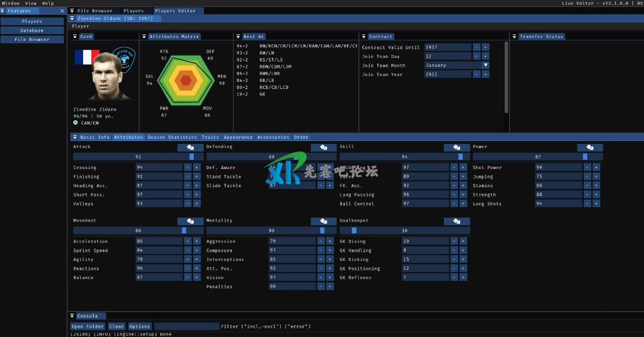Randomize Goalkeeper attributes with the dice icon
The width and height of the screenshot is (644, 337).
click(x=457, y=221)
